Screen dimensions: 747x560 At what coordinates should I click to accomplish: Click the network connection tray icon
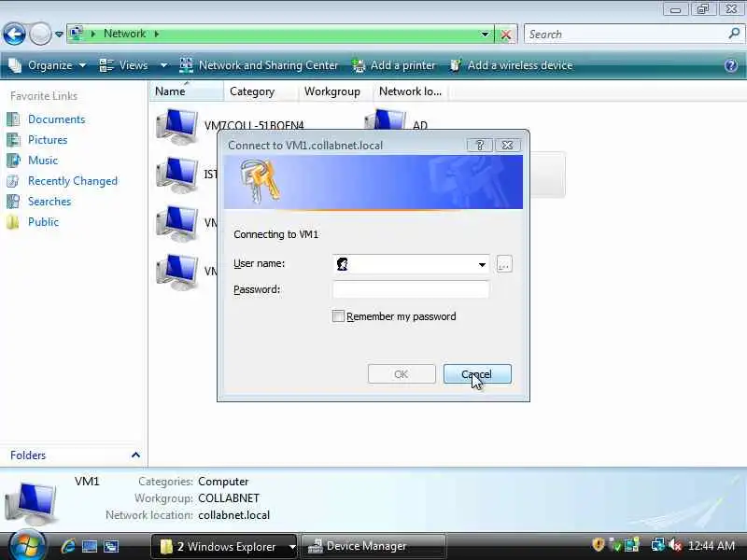658,545
